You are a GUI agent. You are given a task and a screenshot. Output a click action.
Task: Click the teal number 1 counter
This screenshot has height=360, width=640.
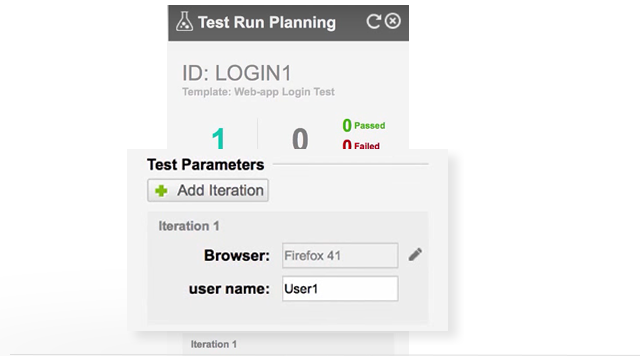(x=219, y=138)
